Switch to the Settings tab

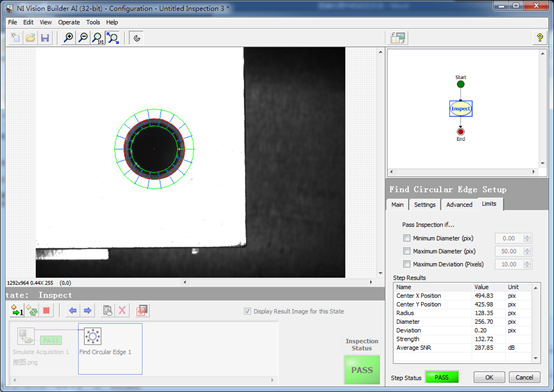click(x=425, y=205)
